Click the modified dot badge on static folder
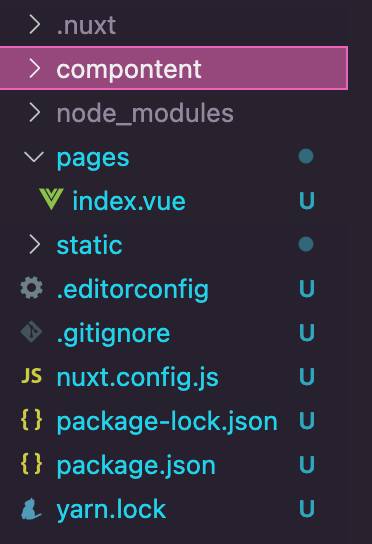Screen dimensions: 372x544 (306, 244)
